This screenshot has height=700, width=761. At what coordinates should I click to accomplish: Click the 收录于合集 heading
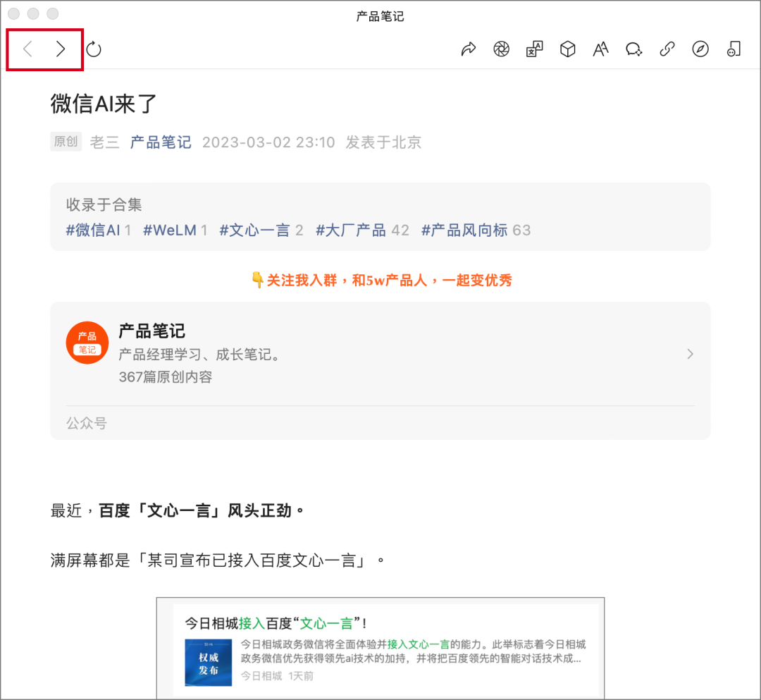[x=104, y=204]
